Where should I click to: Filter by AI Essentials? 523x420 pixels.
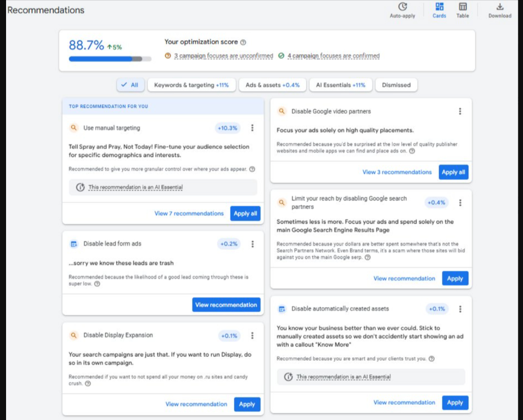(x=341, y=85)
